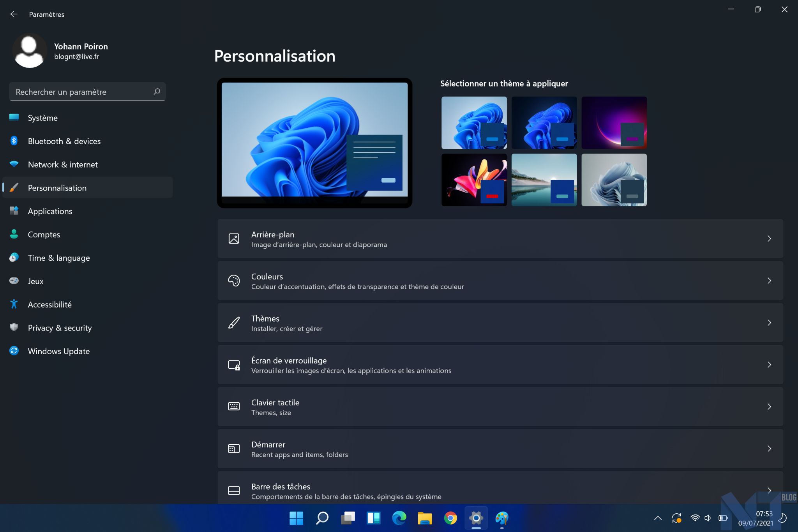Go back using the arrow button

[14, 14]
